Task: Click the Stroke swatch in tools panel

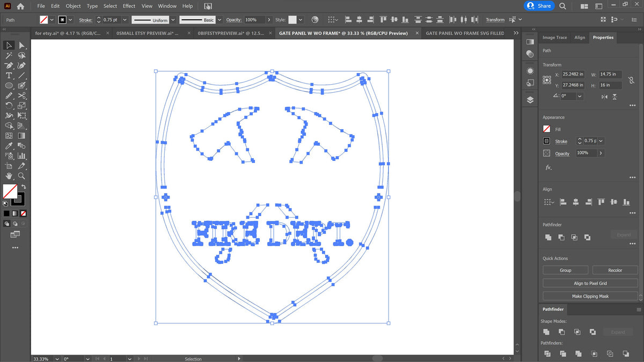Action: point(18,199)
